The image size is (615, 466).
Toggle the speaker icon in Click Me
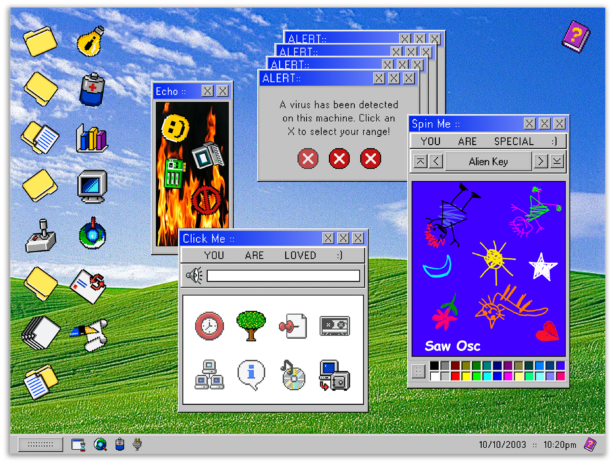[x=193, y=276]
